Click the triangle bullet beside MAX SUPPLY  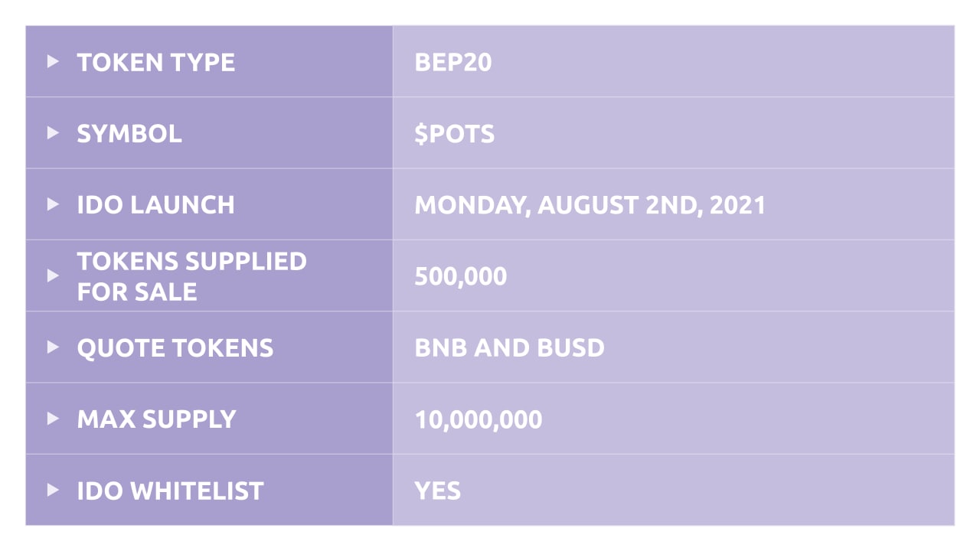tap(53, 419)
